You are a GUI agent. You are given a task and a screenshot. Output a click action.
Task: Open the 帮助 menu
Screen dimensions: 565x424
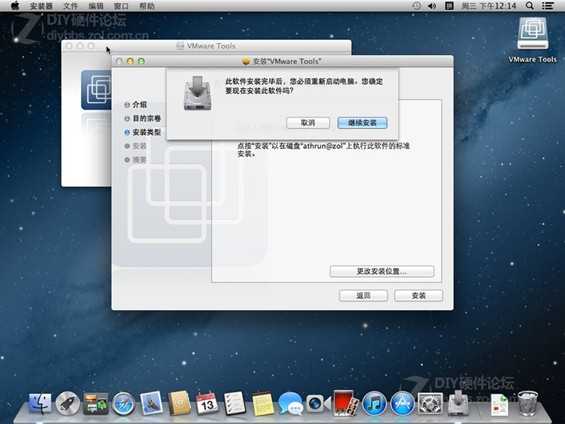tap(147, 6)
